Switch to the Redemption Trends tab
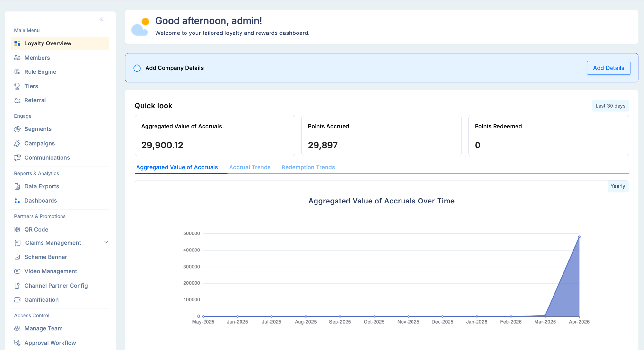 tap(308, 167)
